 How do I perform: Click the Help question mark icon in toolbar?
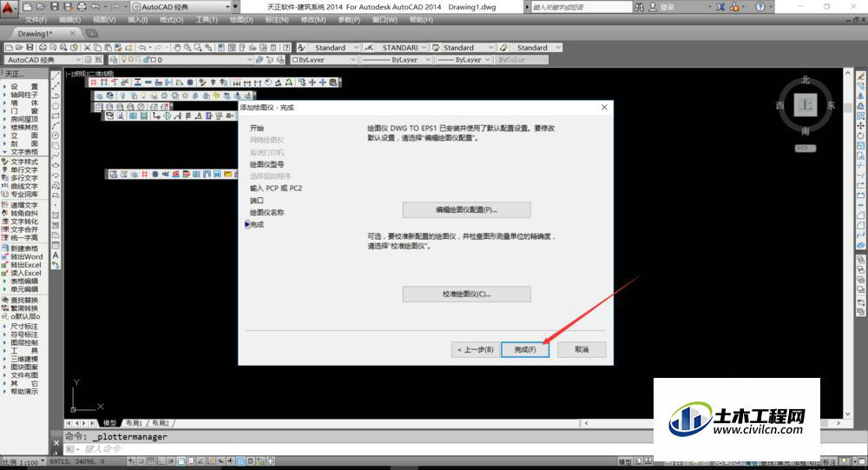pos(286,48)
